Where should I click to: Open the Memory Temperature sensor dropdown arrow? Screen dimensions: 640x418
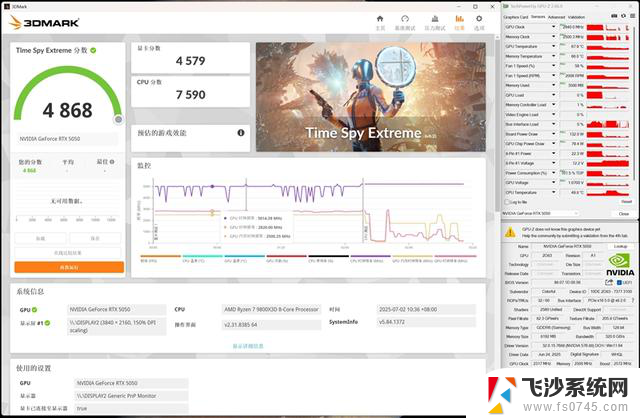coord(554,56)
